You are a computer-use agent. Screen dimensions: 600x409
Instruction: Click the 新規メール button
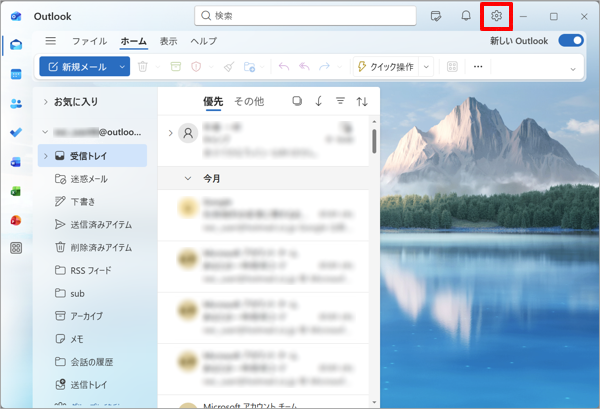78,67
